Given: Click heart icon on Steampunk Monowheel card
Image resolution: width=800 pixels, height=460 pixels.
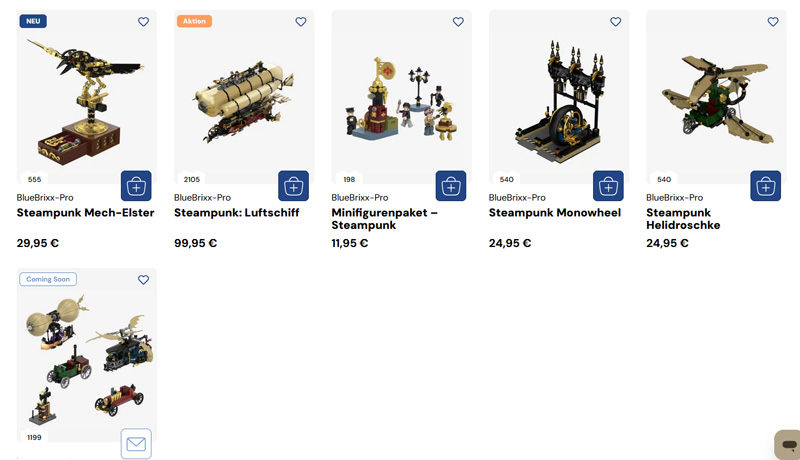Looking at the screenshot, I should pyautogui.click(x=616, y=21).
